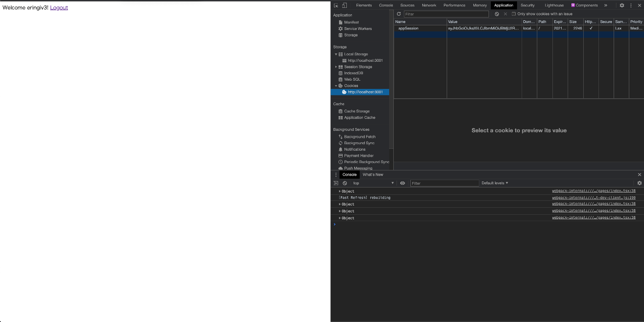Viewport: 644px width, 322px height.
Task: Switch to the Performance tab
Action: pos(454,6)
